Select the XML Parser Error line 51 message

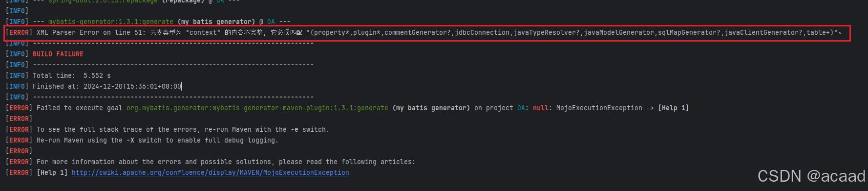coord(424,32)
